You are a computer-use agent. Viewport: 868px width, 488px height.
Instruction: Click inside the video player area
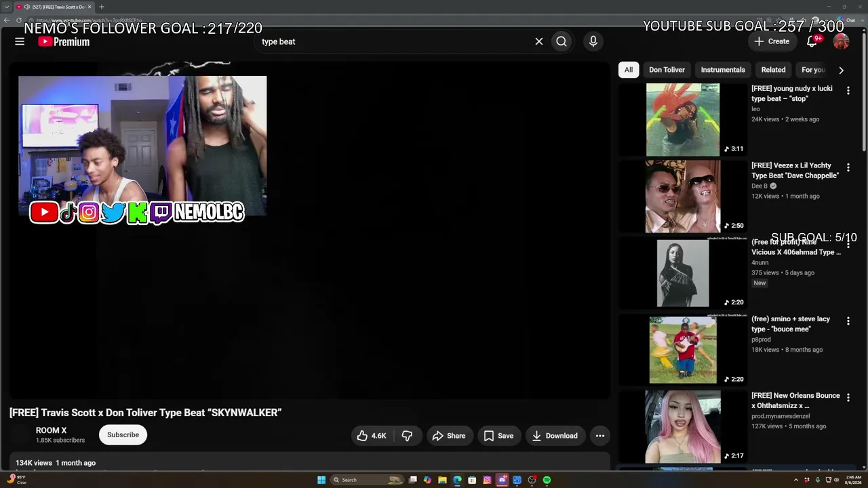[310, 230]
